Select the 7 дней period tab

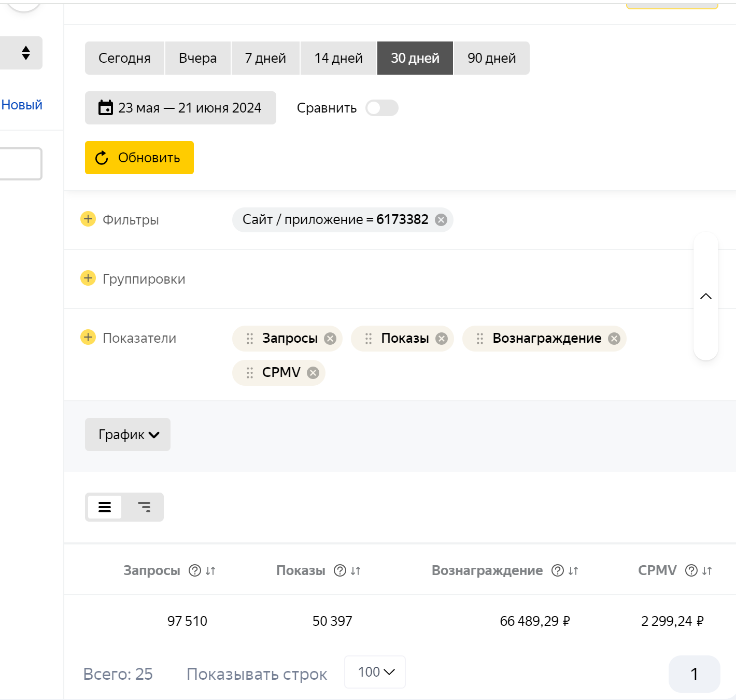click(265, 58)
